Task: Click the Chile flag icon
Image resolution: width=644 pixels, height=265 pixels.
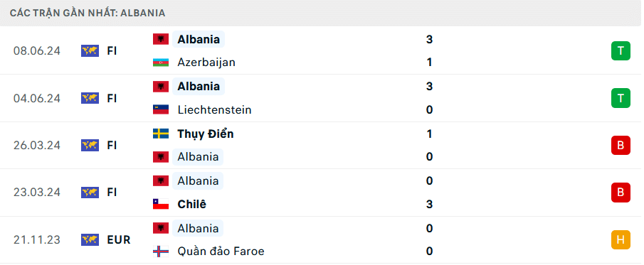Action: point(161,205)
